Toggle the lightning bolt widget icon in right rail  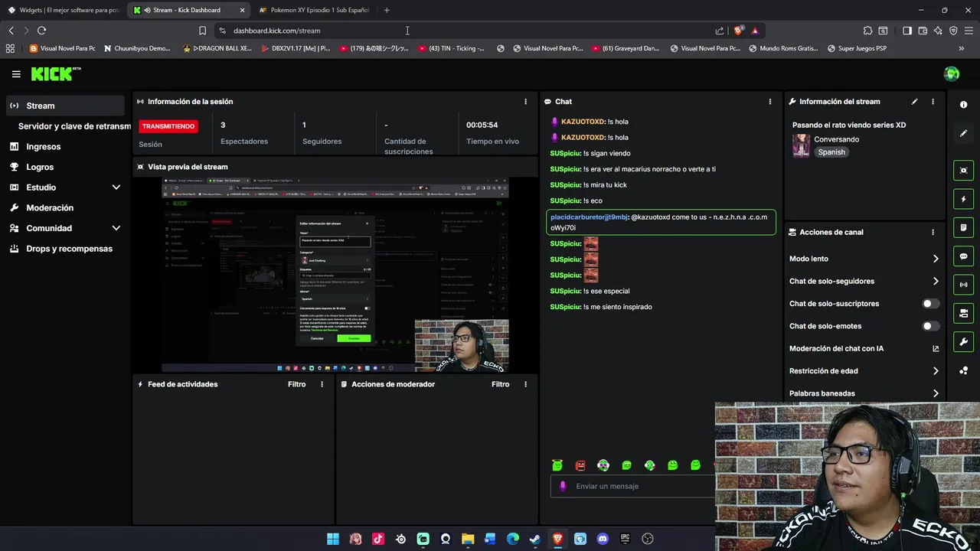pyautogui.click(x=963, y=199)
